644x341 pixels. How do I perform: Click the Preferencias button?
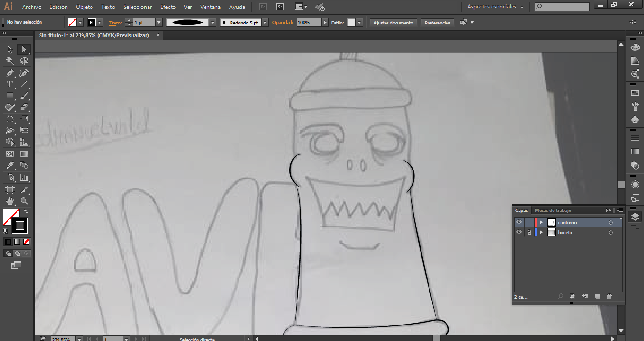pyautogui.click(x=438, y=23)
